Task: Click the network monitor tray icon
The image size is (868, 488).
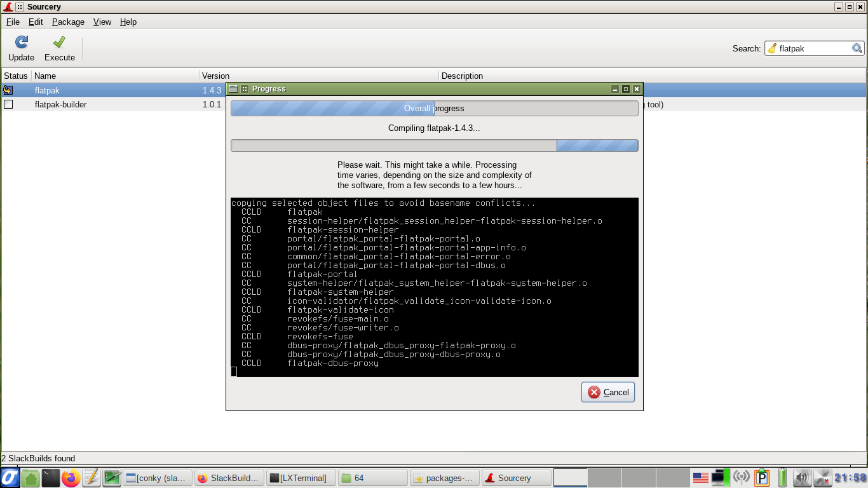Action: tap(720, 478)
